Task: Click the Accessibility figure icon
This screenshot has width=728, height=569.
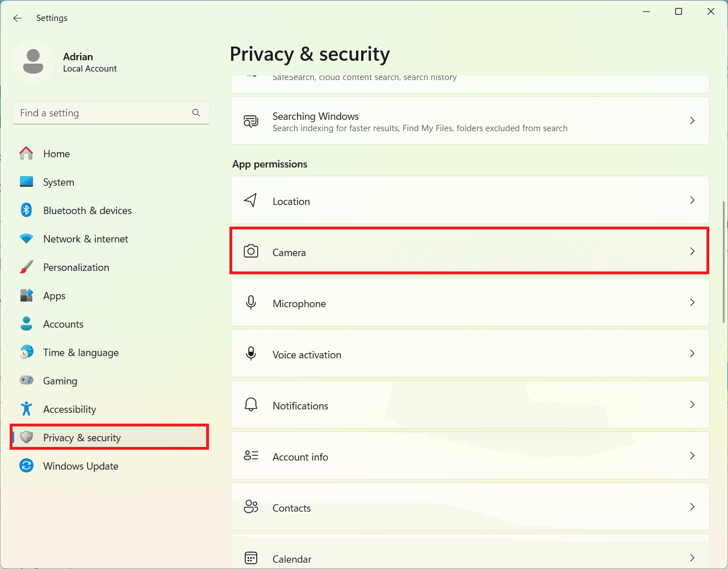Action: [26, 409]
